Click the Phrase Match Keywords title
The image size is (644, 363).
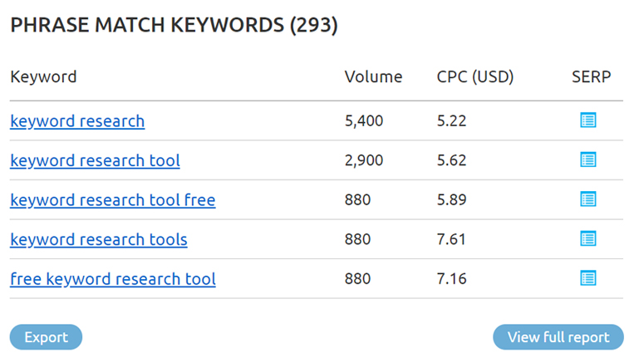[x=175, y=25]
